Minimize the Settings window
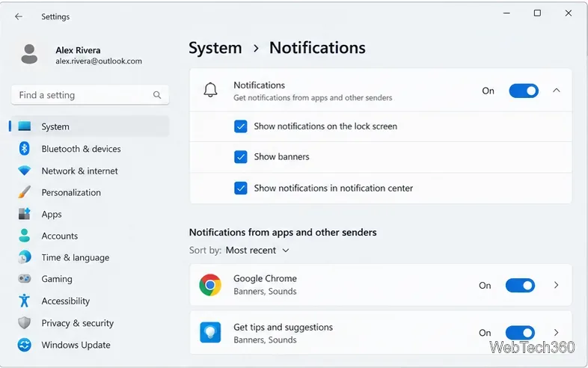 [x=506, y=13]
